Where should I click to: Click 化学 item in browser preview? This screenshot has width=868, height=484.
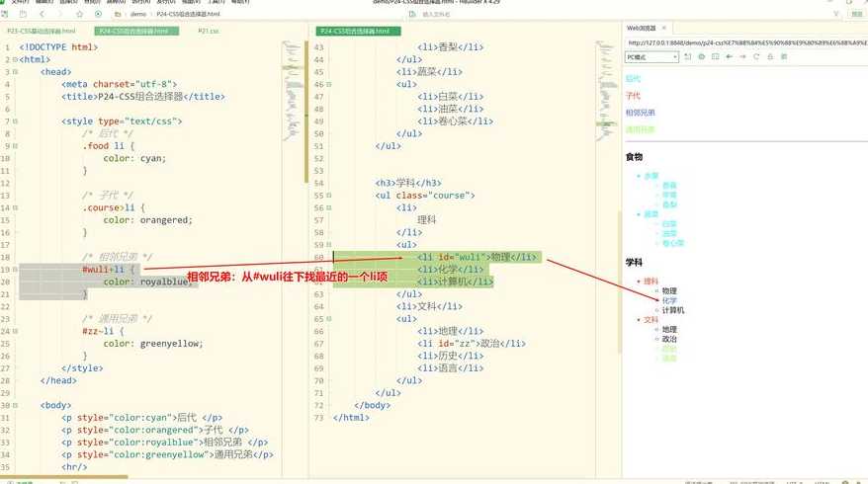click(x=669, y=300)
